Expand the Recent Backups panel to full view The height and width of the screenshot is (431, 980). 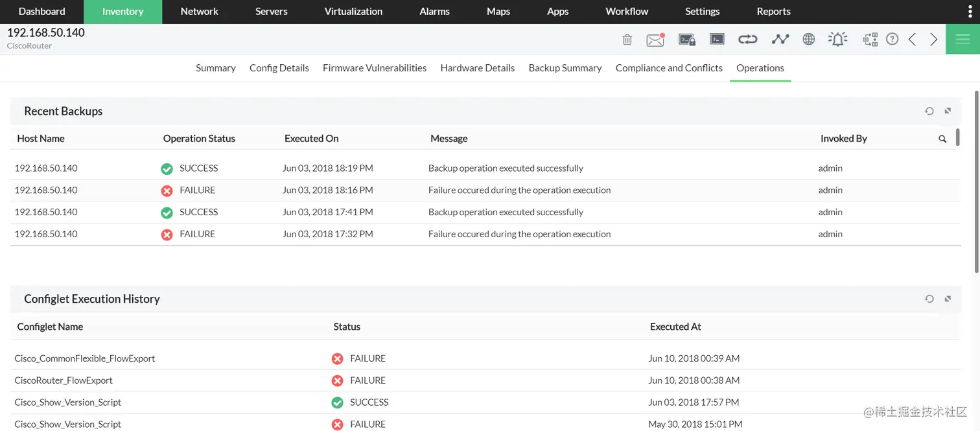(x=947, y=111)
